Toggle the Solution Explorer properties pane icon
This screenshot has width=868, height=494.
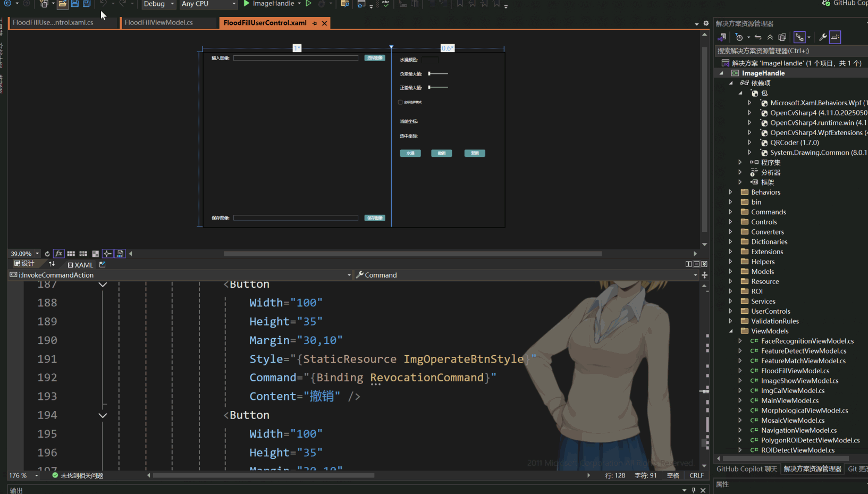(835, 37)
